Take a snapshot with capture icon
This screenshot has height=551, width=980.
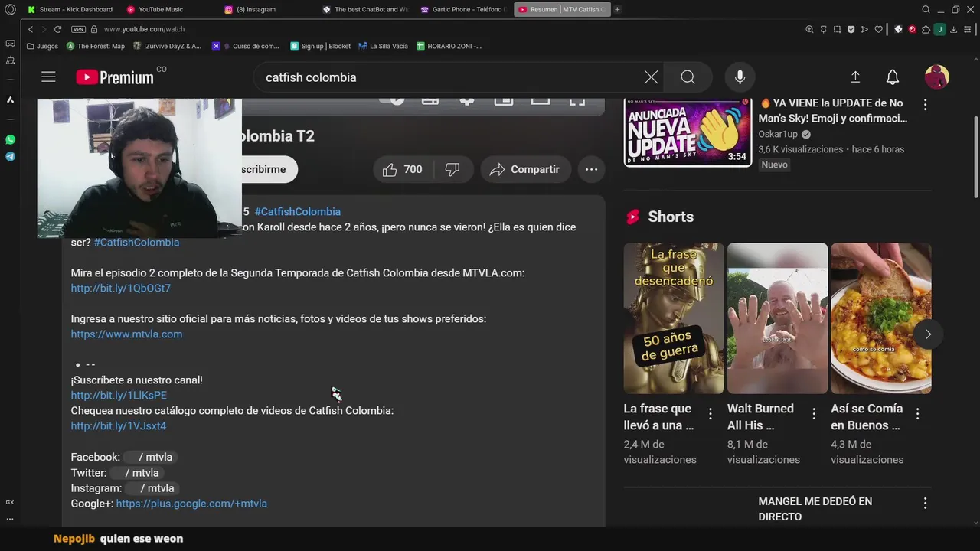click(x=838, y=29)
